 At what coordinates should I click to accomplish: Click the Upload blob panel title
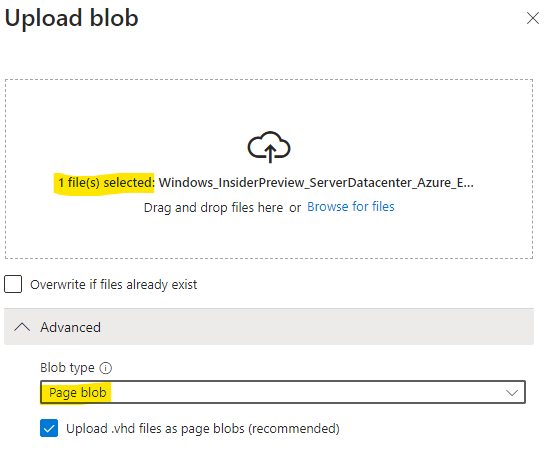tap(72, 18)
